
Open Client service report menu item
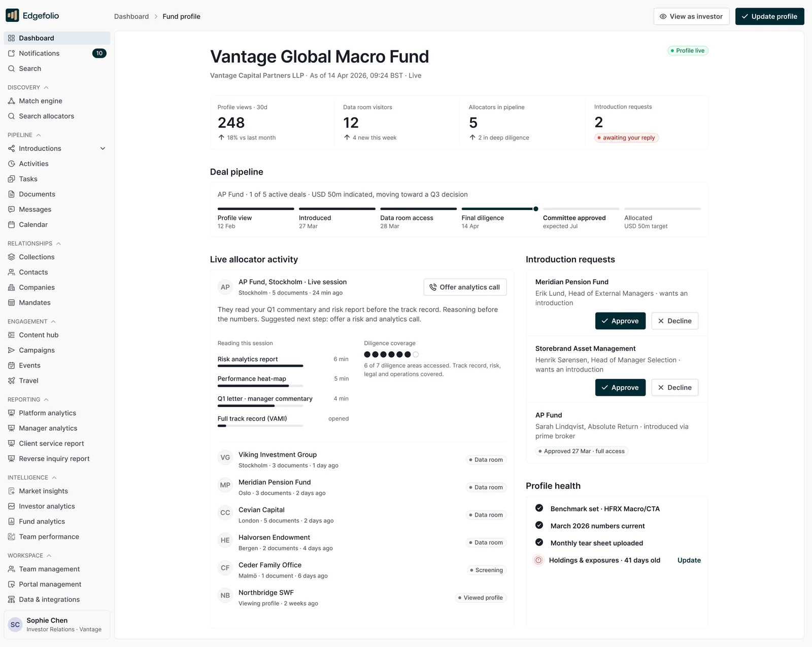[57, 444]
